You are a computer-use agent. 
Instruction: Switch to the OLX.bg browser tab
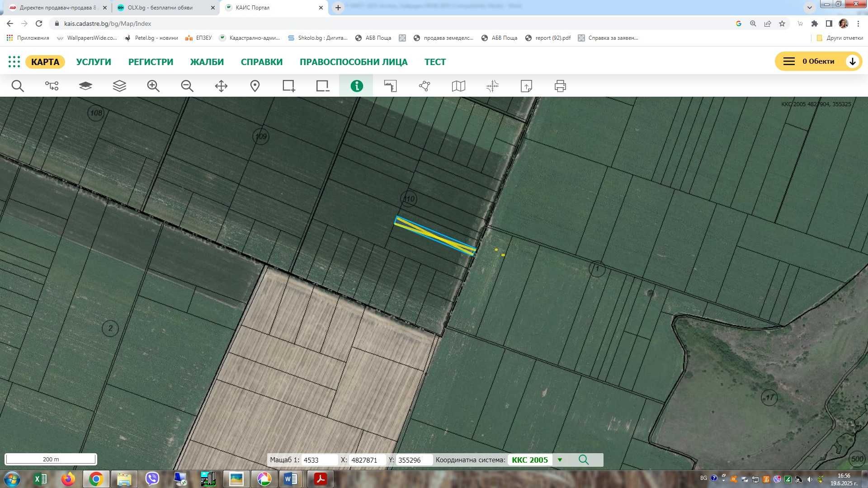click(160, 8)
